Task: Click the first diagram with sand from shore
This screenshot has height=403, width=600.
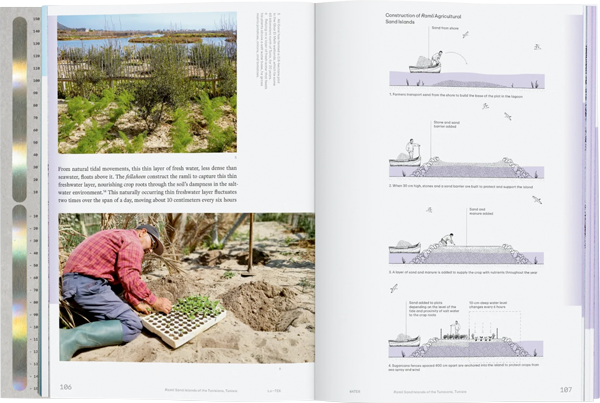Action: tap(462, 68)
